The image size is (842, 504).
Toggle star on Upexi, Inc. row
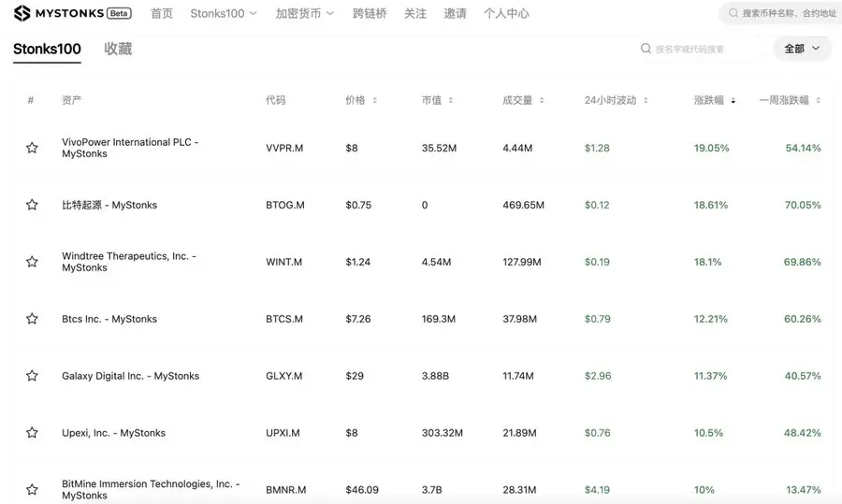point(32,432)
